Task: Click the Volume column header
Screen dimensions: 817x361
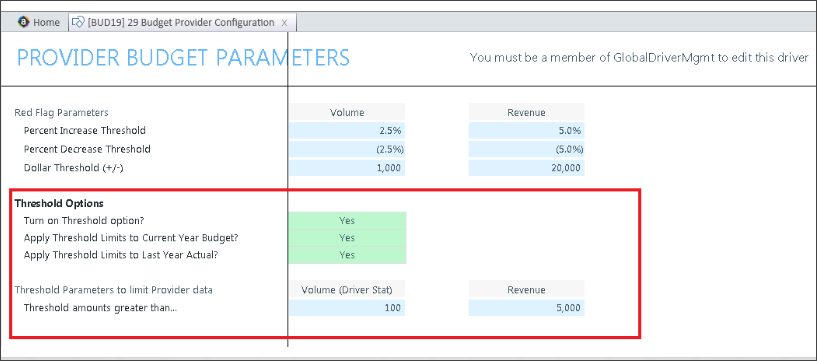Action: [x=347, y=112]
